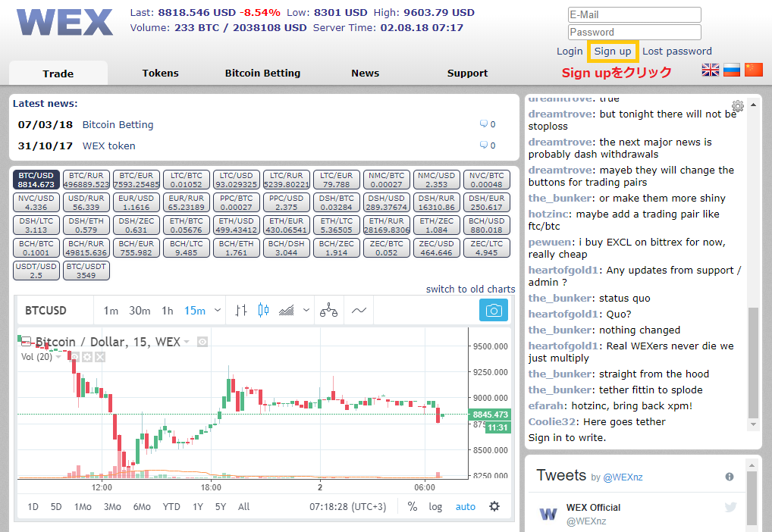Viewport: 772px width, 532px height.
Task: Open chart settings gear at bottom
Action: coord(494,506)
